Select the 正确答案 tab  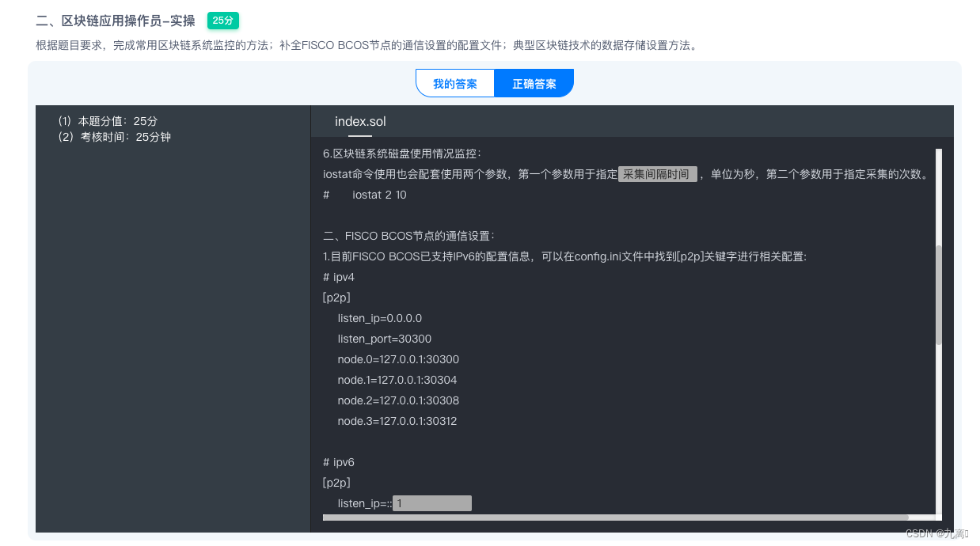534,83
